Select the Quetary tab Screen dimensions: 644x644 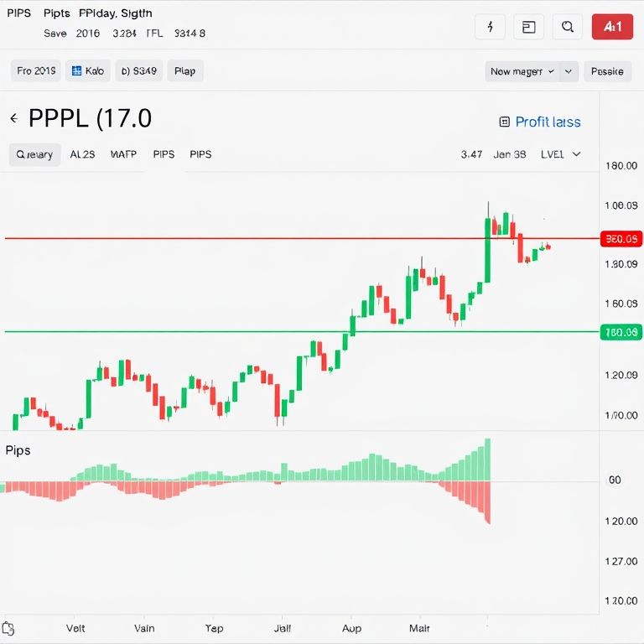34,154
